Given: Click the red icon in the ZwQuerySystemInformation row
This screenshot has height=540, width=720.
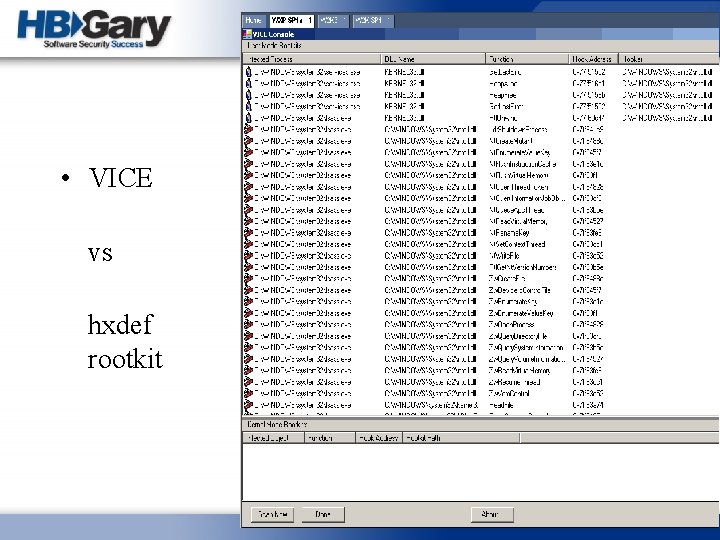Looking at the screenshot, I should tap(248, 348).
